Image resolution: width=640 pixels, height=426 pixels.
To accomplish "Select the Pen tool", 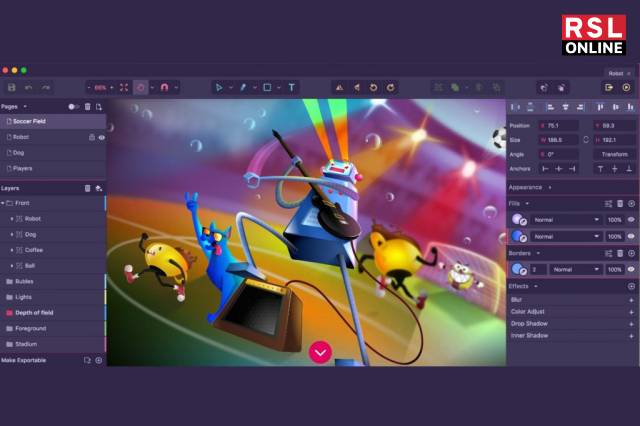I will pyautogui.click(x=243, y=87).
